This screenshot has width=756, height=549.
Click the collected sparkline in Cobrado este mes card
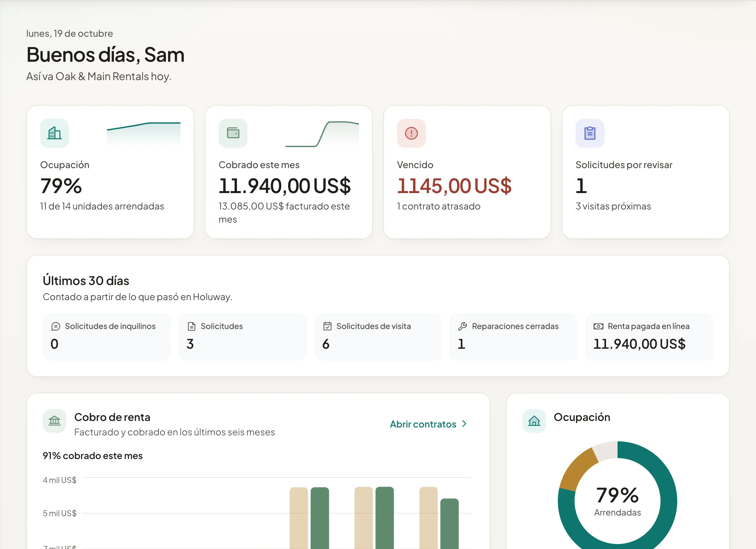click(322, 133)
